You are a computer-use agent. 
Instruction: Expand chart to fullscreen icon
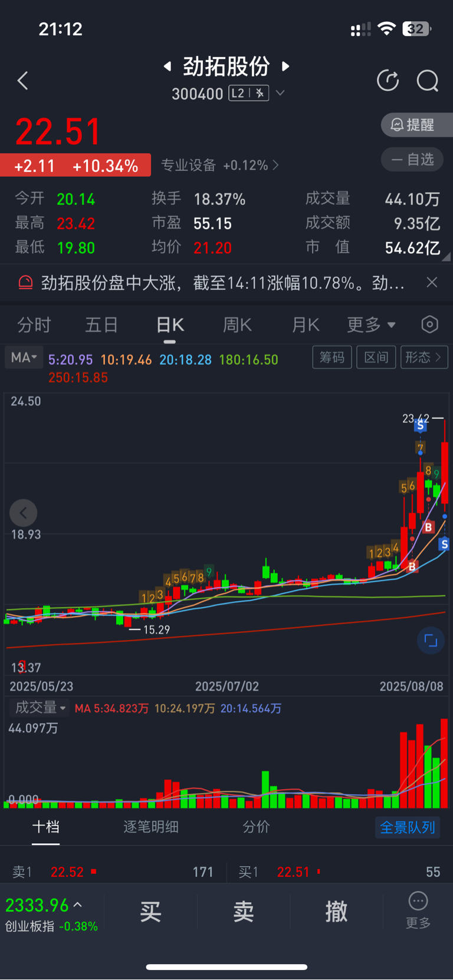point(431,640)
